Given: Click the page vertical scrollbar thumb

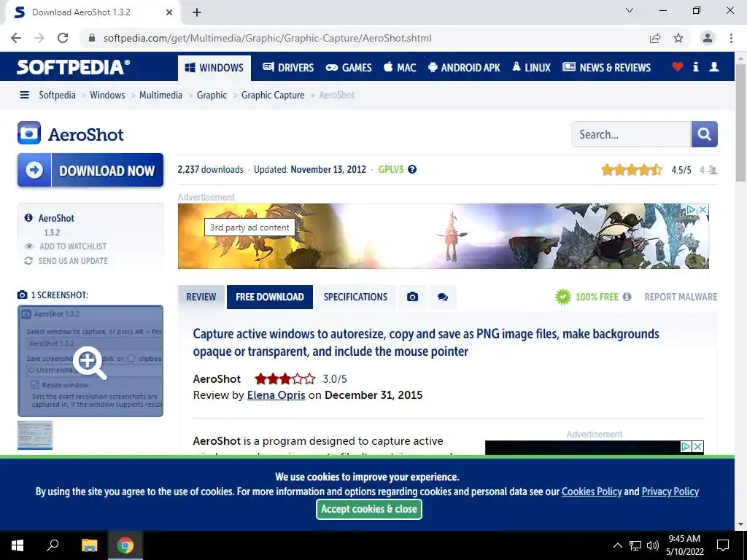Looking at the screenshot, I should pyautogui.click(x=740, y=122).
